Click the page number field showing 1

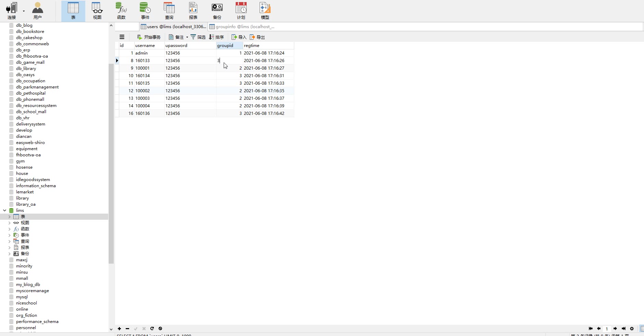[x=607, y=329]
